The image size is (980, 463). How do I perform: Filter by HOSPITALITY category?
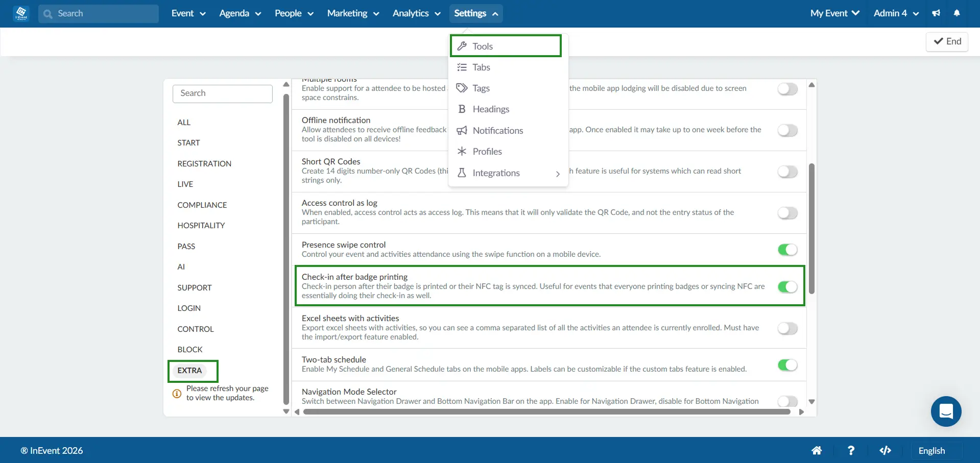click(201, 226)
